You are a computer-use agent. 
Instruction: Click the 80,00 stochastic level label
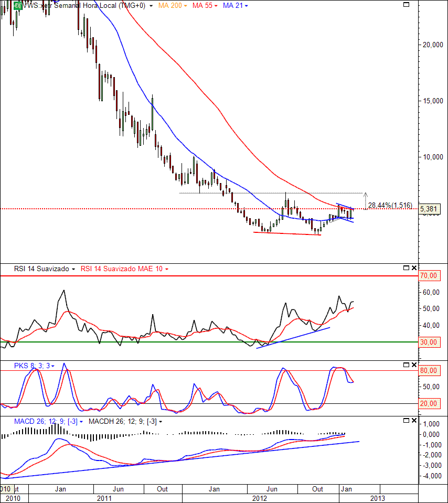[429, 370]
